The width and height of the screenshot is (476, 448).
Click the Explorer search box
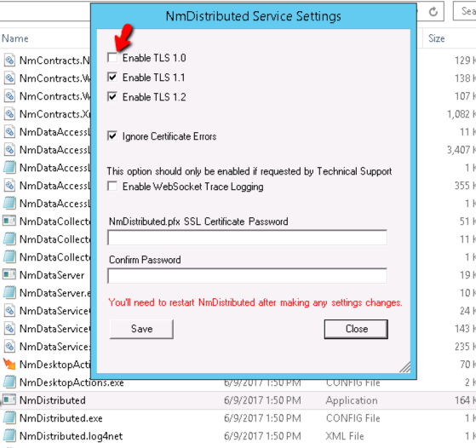tap(464, 11)
